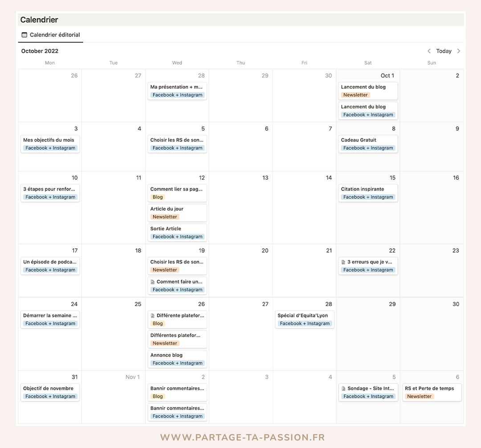Screen dimensions: 481x448
Task: Click the 'Thu' weekday column header
Action: [241, 63]
